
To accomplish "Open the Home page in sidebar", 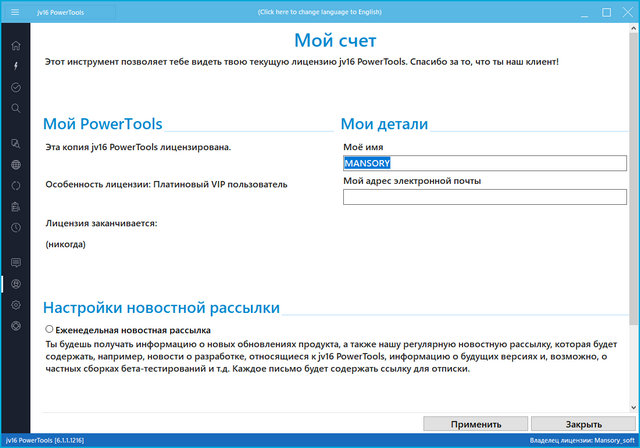I will (15, 46).
